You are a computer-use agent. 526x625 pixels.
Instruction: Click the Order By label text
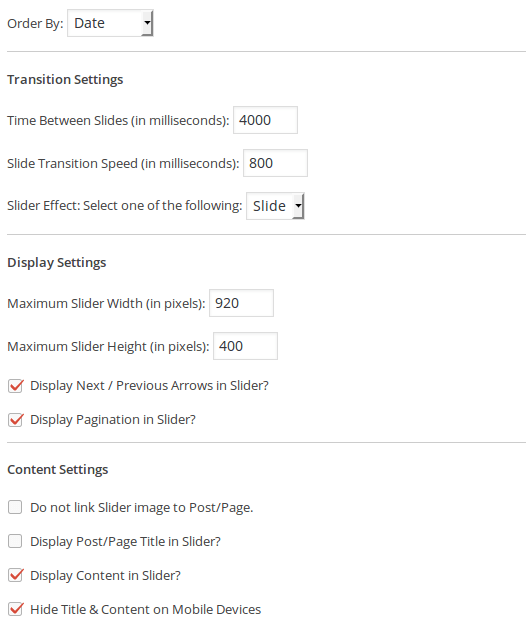click(x=35, y=24)
